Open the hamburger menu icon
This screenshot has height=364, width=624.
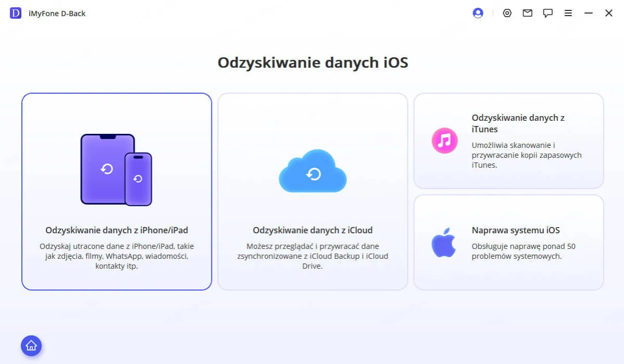(568, 13)
